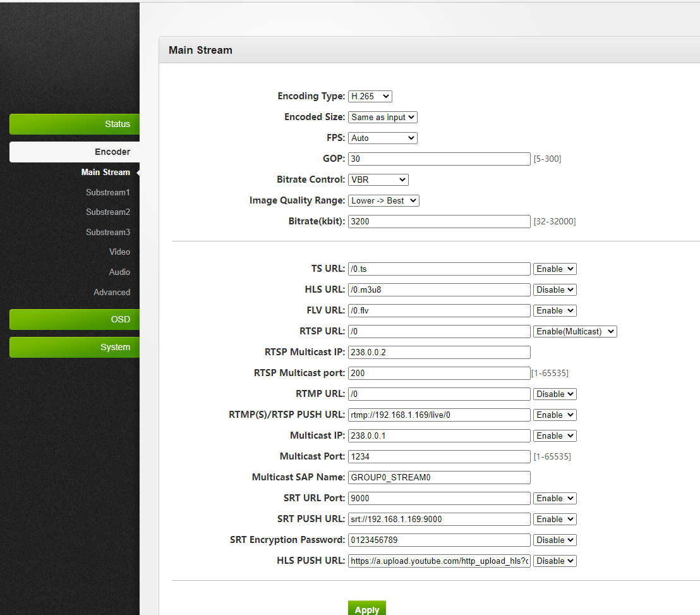Click the Multicast IP 238.0.0.1 field

(439, 435)
